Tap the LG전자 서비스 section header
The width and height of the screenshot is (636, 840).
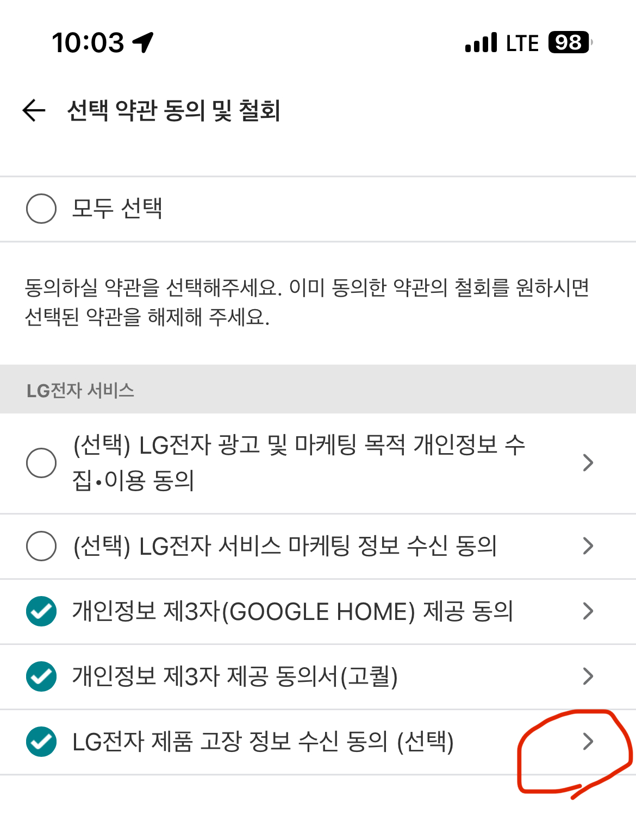318,390
